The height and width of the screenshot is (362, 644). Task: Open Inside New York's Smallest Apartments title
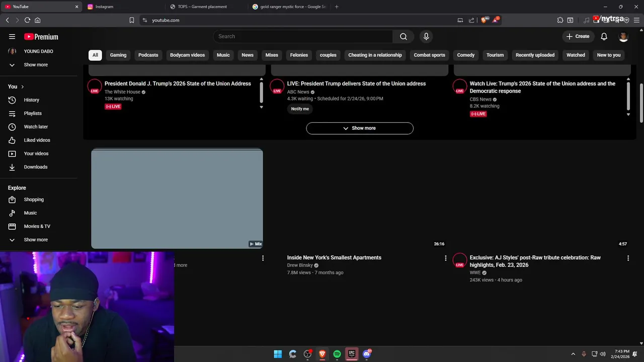[x=334, y=257]
